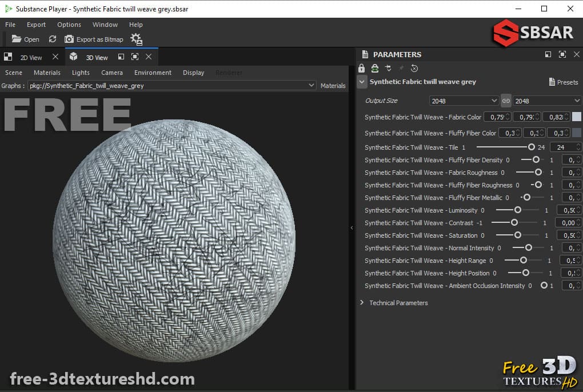
Task: Open the File menu
Action: click(x=10, y=25)
